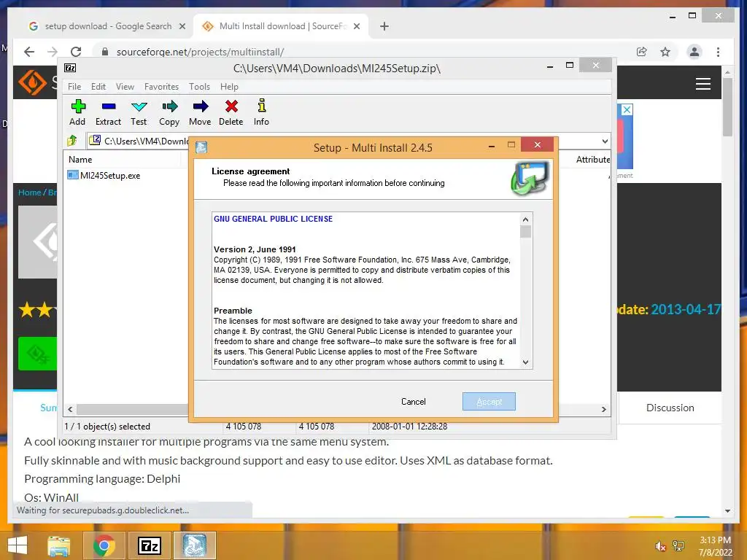Click the Add icon in 7-Zip toolbar
This screenshot has width=747, height=560.
77,106
